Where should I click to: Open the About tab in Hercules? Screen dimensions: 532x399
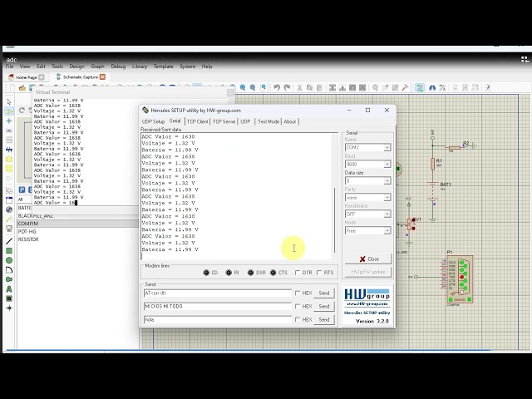coord(290,122)
